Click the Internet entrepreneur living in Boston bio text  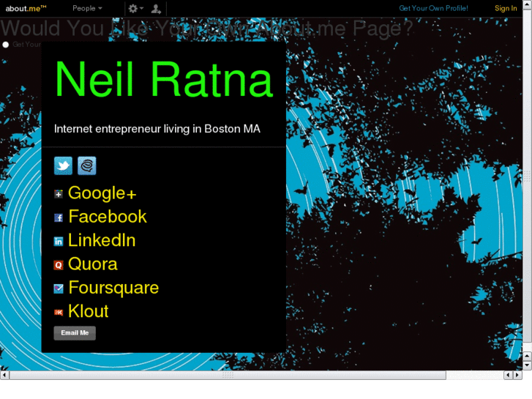(x=157, y=129)
